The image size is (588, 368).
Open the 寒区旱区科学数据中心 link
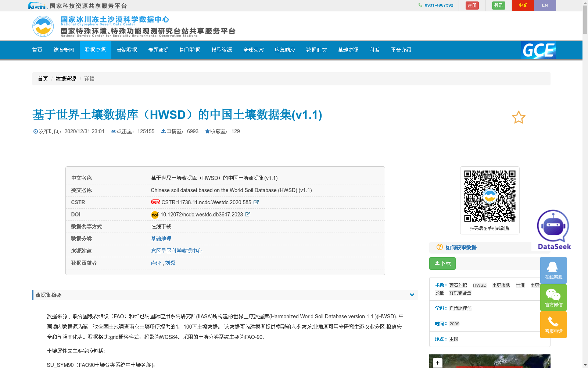tap(176, 251)
